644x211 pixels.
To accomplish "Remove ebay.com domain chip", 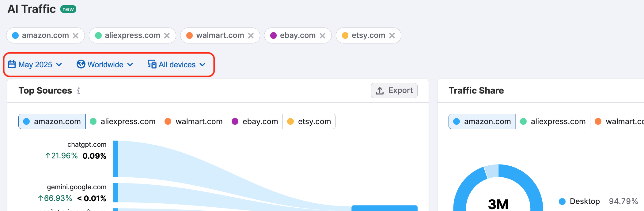I will pyautogui.click(x=322, y=36).
